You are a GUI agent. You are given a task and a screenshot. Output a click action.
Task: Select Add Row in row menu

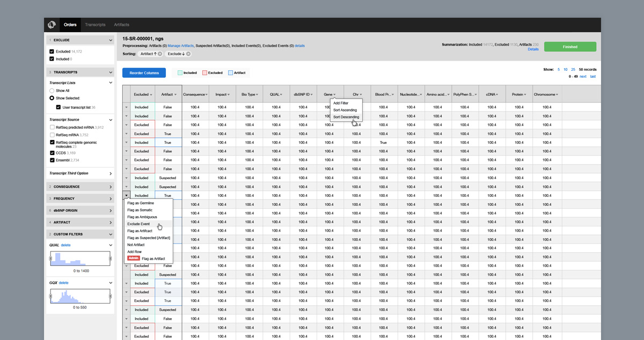click(134, 252)
